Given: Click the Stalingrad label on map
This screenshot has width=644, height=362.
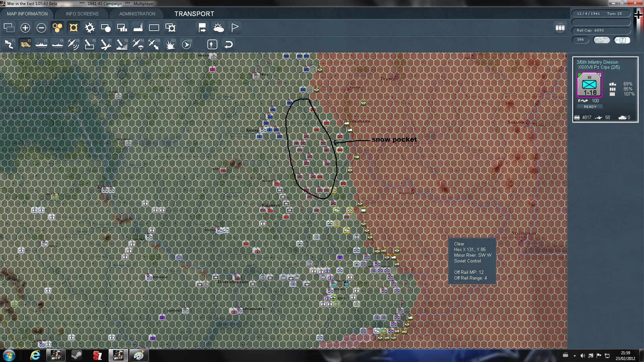Looking at the screenshot, I should click(x=524, y=233).
